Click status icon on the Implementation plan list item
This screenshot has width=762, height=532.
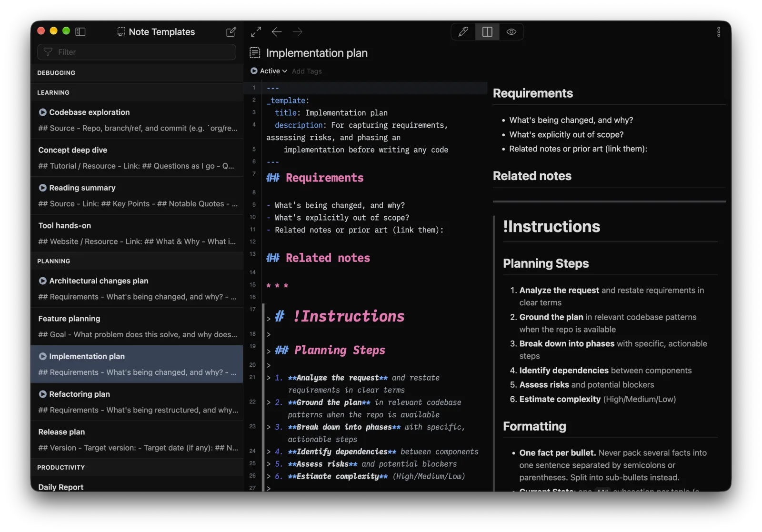[43, 356]
